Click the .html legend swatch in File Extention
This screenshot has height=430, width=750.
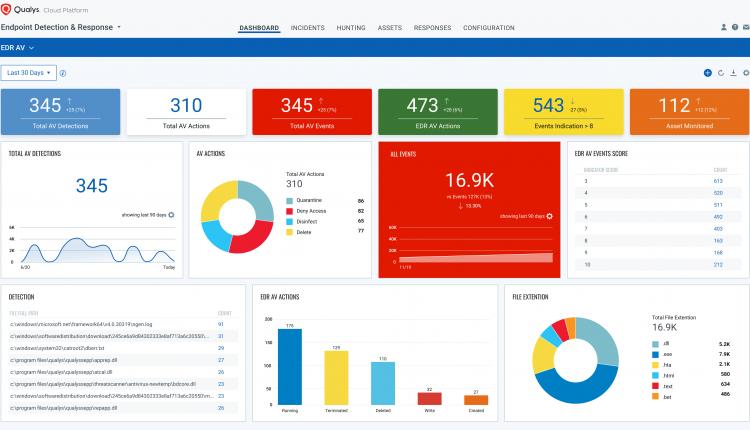[655, 375]
